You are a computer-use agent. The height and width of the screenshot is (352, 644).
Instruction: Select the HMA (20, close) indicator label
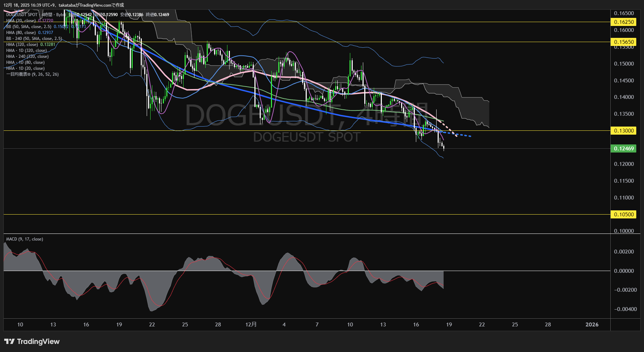click(21, 21)
